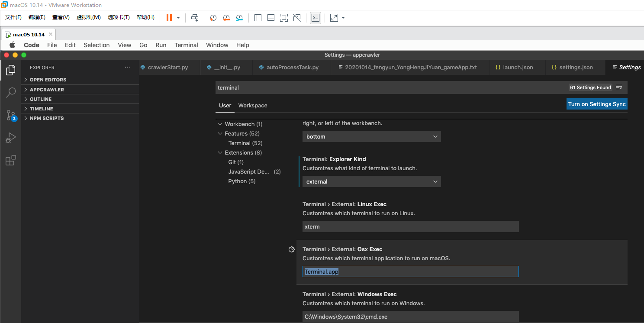Switch to settings.json tab
Viewport: 644px width, 323px height.
pyautogui.click(x=575, y=68)
